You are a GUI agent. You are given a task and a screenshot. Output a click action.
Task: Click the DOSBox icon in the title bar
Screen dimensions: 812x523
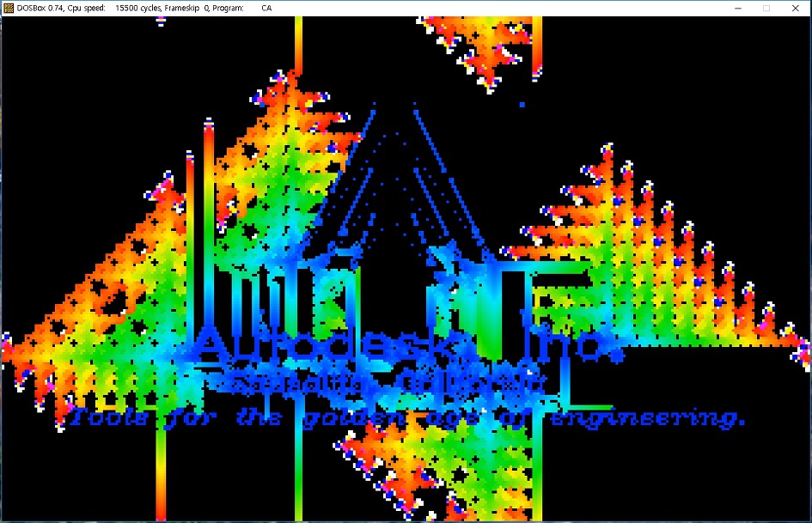click(x=9, y=8)
